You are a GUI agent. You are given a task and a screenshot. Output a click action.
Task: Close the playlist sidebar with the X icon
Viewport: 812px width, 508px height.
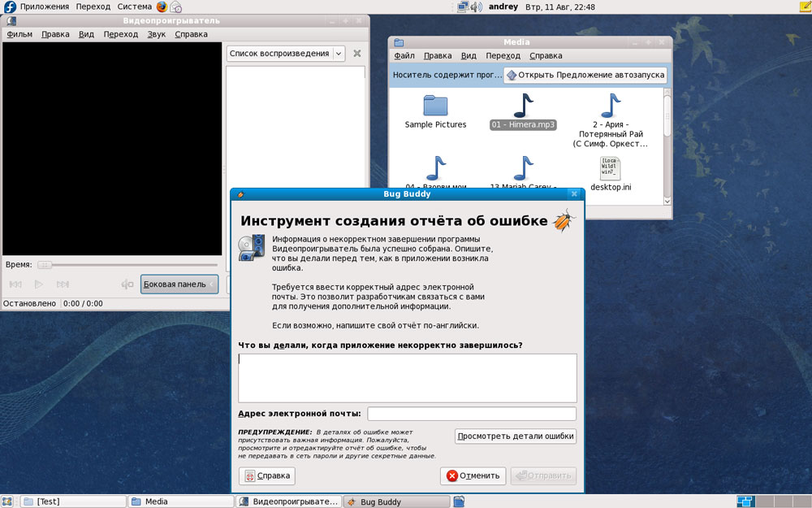click(x=356, y=54)
